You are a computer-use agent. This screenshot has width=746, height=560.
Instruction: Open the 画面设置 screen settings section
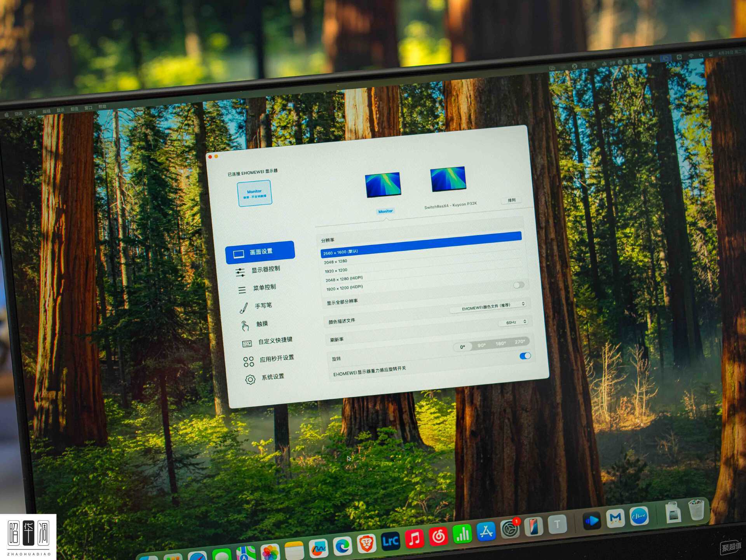coord(260,252)
